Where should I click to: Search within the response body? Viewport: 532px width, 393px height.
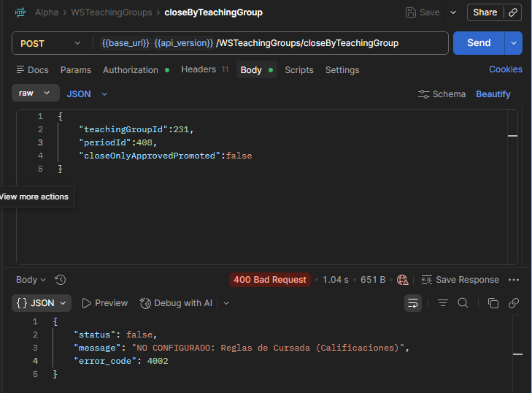pos(463,303)
